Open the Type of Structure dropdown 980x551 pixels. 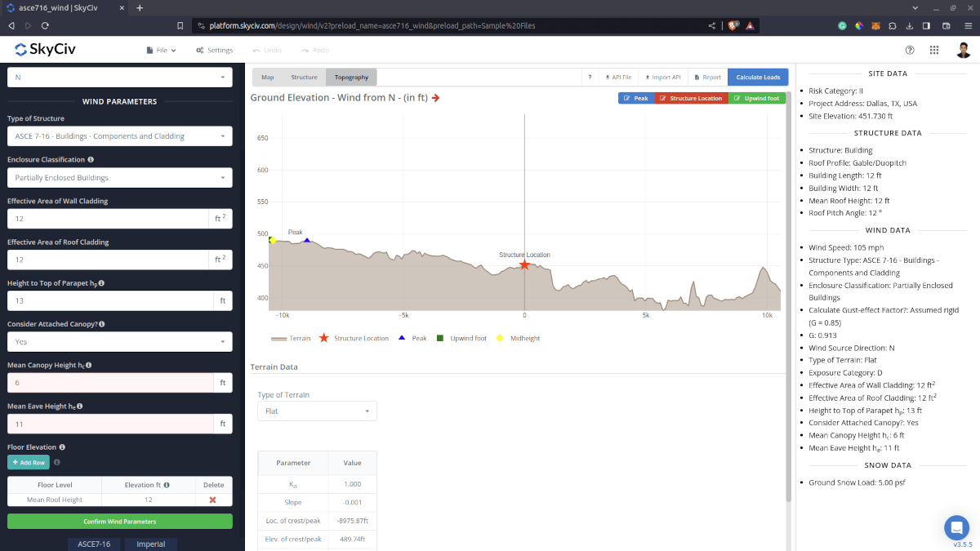119,136
